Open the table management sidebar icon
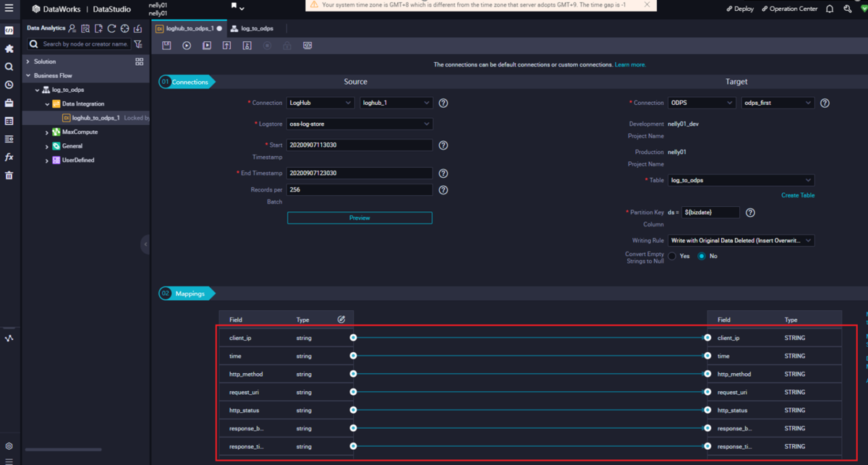The image size is (868, 465). pos(9,121)
